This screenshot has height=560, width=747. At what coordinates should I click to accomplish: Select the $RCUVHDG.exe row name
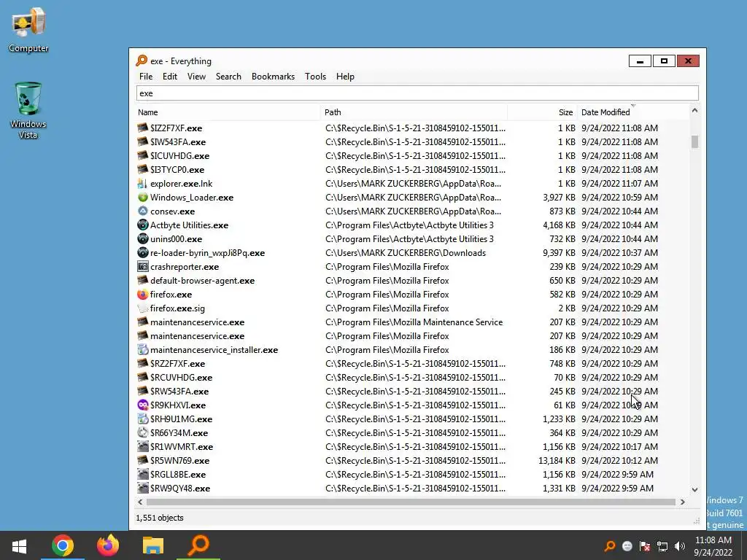(181, 377)
